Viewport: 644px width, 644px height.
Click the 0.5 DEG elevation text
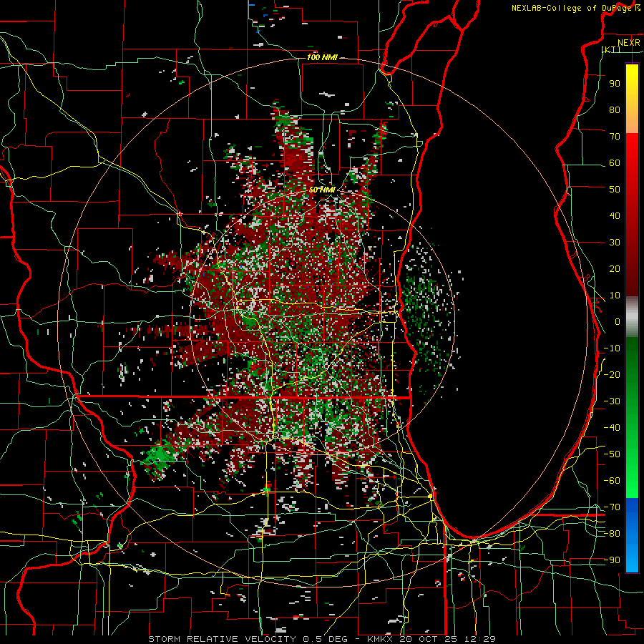pyautogui.click(x=326, y=639)
